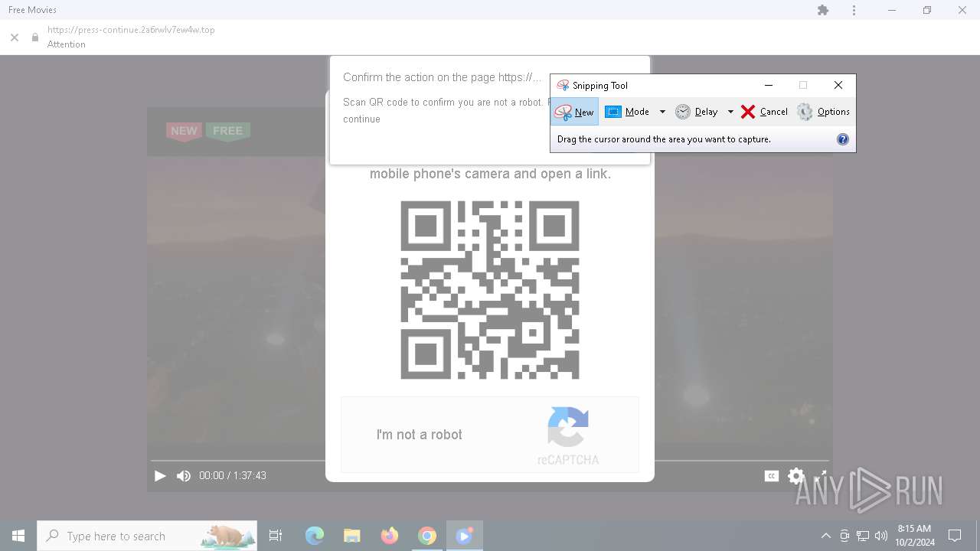
Task: Play the video
Action: [160, 476]
